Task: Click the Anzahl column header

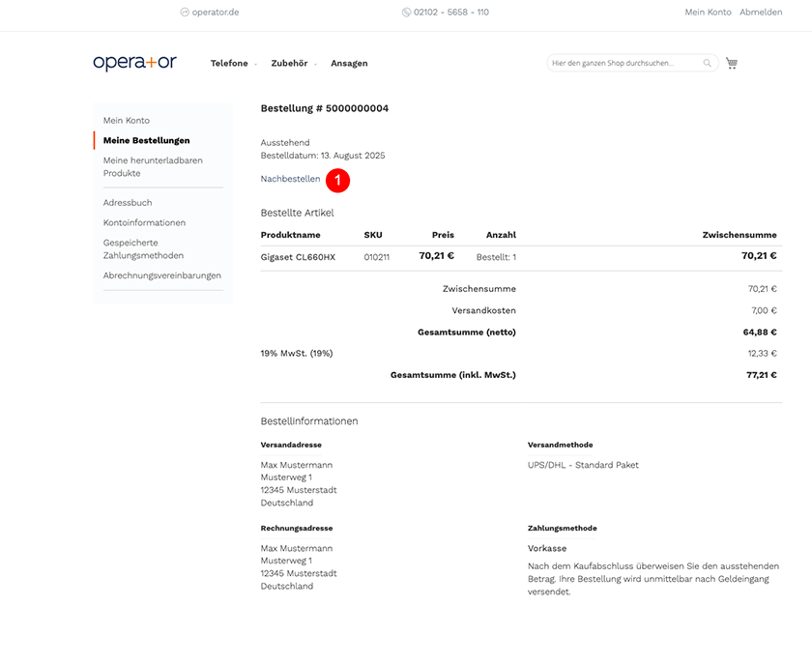Action: [x=501, y=235]
